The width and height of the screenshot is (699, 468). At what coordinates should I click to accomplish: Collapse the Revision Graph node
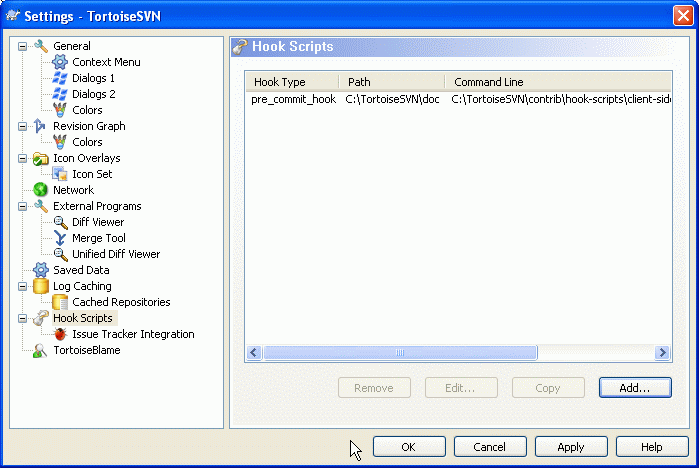(x=22, y=127)
